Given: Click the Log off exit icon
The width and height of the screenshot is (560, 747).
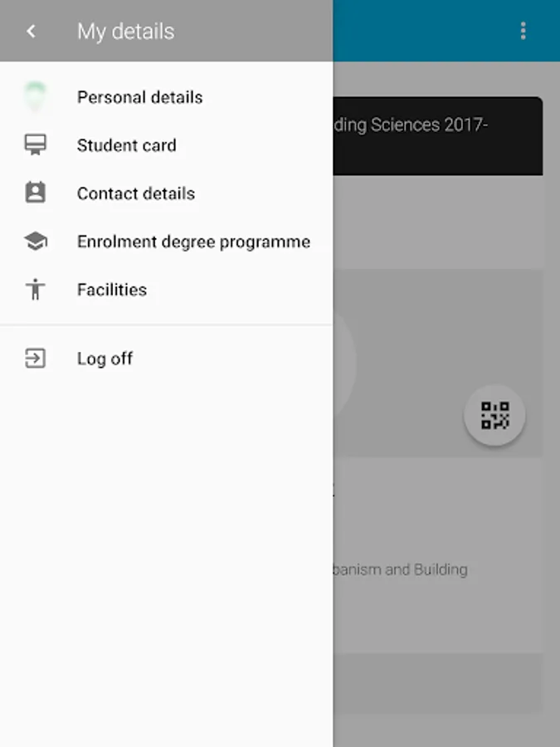Looking at the screenshot, I should tap(35, 359).
